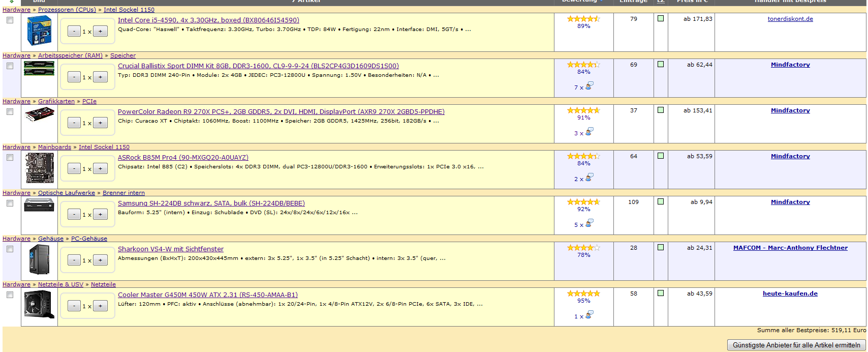Open PC-Gehäuse breadcrumb link

click(89, 239)
